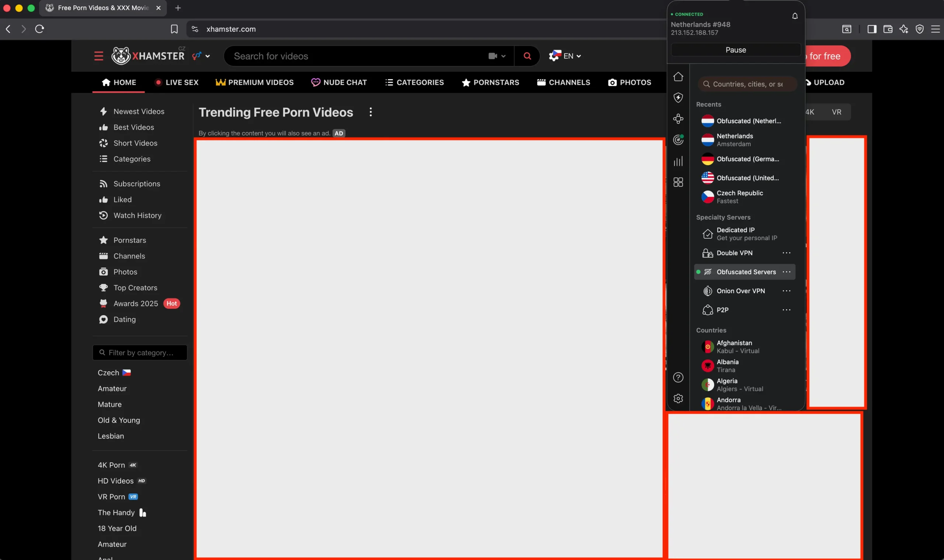This screenshot has height=560, width=944.
Task: Expand Double VPN options via three dots
Action: coord(787,253)
